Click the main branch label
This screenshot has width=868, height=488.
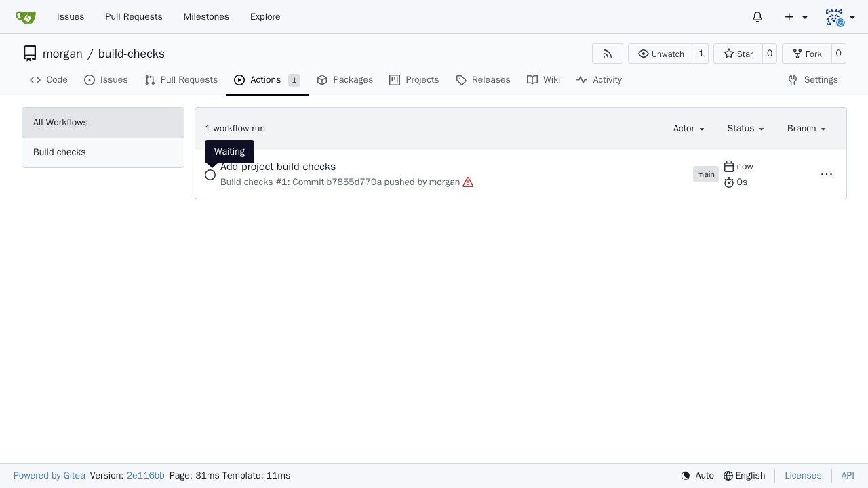[706, 174]
